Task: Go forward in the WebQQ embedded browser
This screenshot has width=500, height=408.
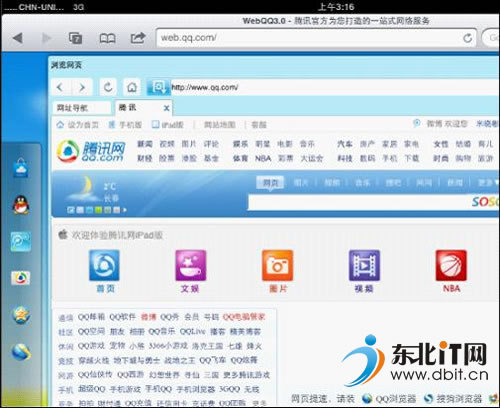Action: pyautogui.click(x=82, y=87)
